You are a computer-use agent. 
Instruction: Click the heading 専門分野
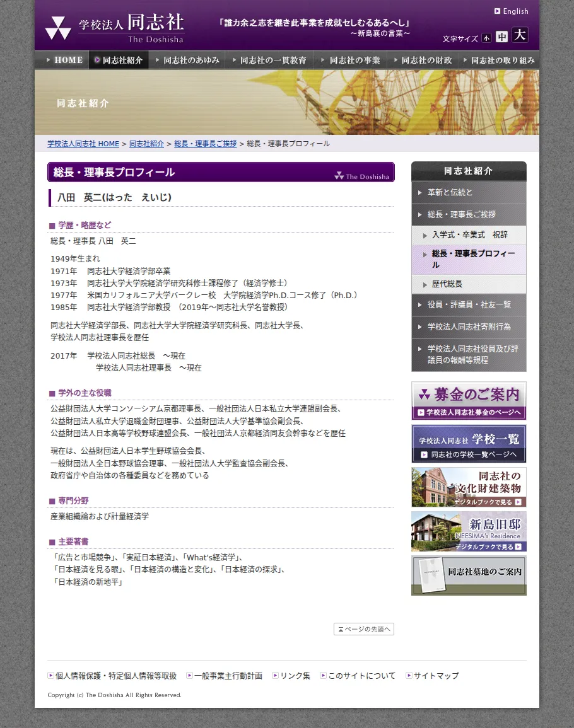(x=73, y=500)
